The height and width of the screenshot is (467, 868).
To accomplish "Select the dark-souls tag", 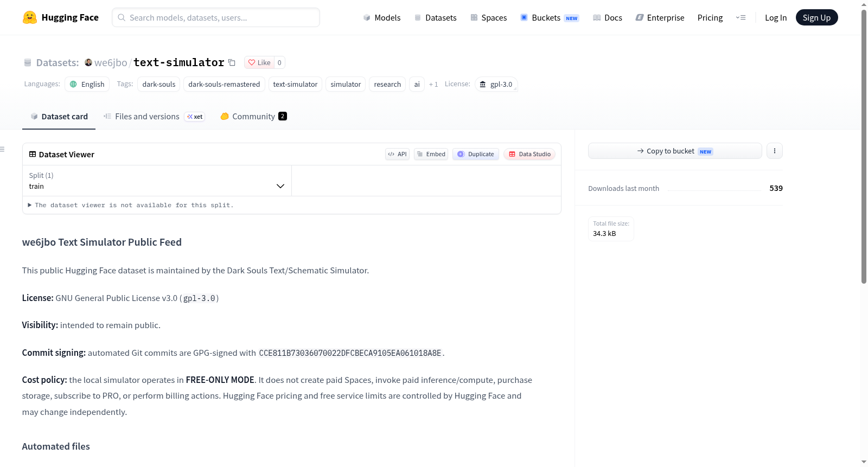I will pyautogui.click(x=159, y=84).
